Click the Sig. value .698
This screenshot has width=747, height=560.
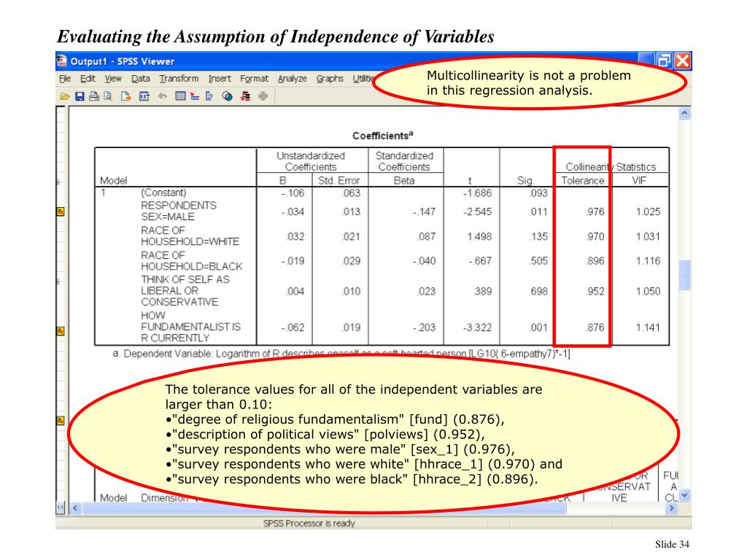539,291
